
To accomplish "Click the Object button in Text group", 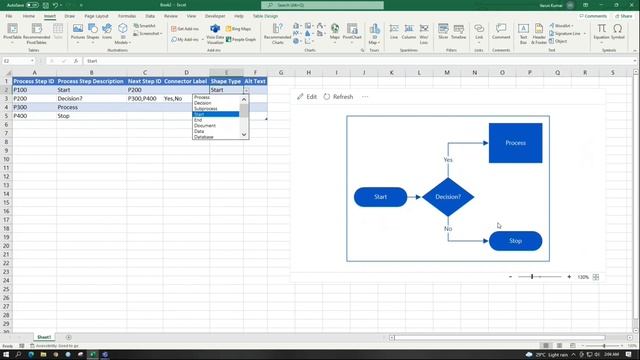I will point(558,41).
